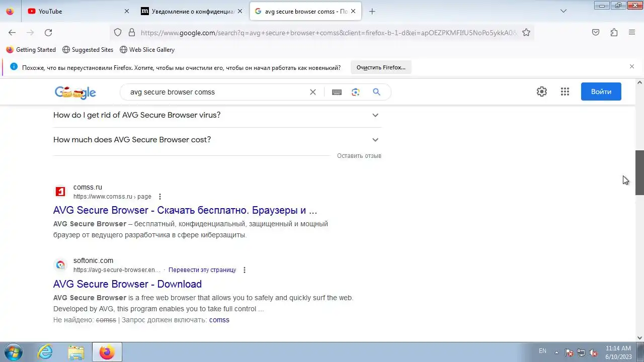The image size is (644, 362).
Task: Click the muted volume tray icon
Action: pos(593,352)
